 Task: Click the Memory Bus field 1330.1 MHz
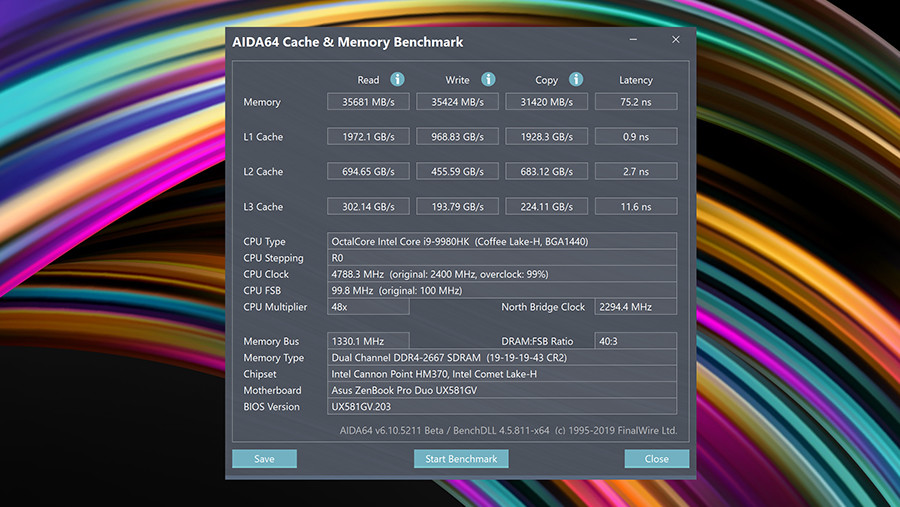tap(368, 341)
